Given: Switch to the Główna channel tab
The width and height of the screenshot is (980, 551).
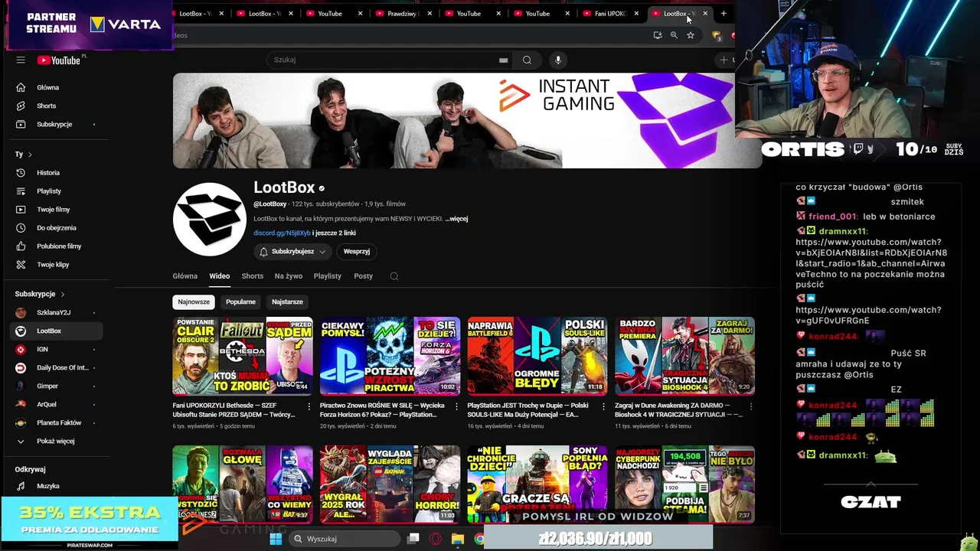Looking at the screenshot, I should tap(185, 276).
